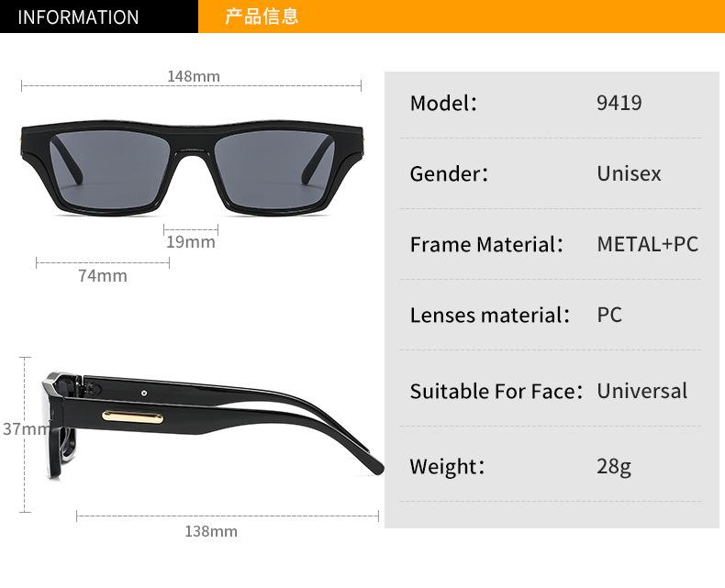Click the orange 产品信息 header banner
This screenshot has width=725, height=588.
[x=462, y=17]
